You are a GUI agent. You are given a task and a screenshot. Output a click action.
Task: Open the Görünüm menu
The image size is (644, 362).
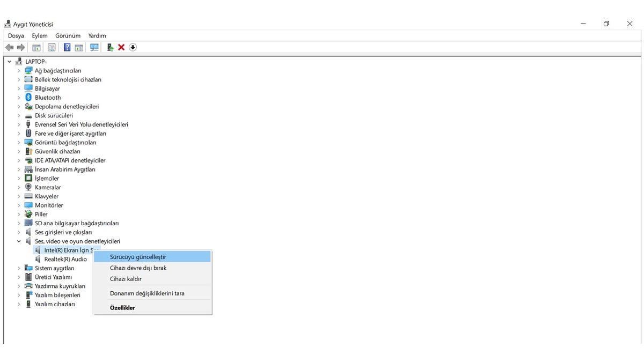(x=68, y=35)
